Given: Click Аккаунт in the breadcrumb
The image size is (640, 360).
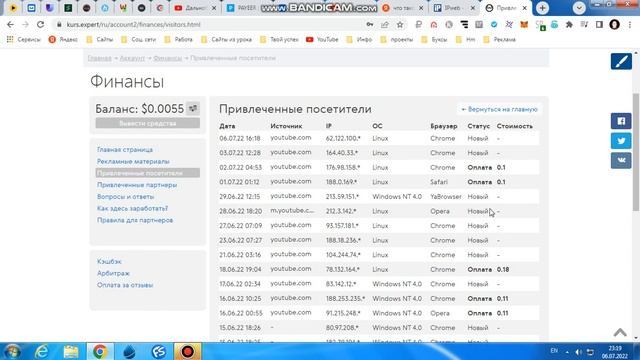Looking at the screenshot, I should (132, 58).
